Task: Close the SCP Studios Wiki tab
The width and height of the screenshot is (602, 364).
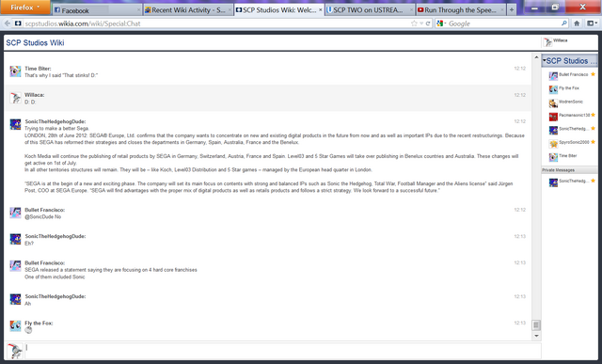Action: (x=320, y=10)
